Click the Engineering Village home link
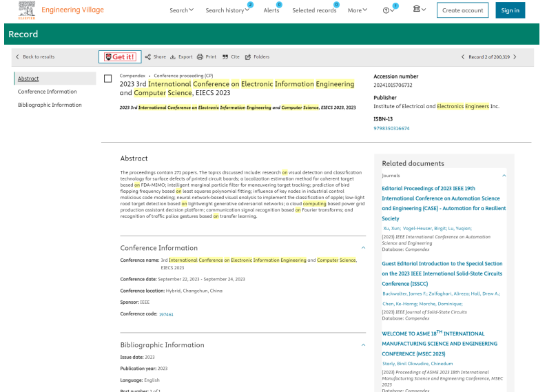The width and height of the screenshot is (547, 392). tap(72, 10)
